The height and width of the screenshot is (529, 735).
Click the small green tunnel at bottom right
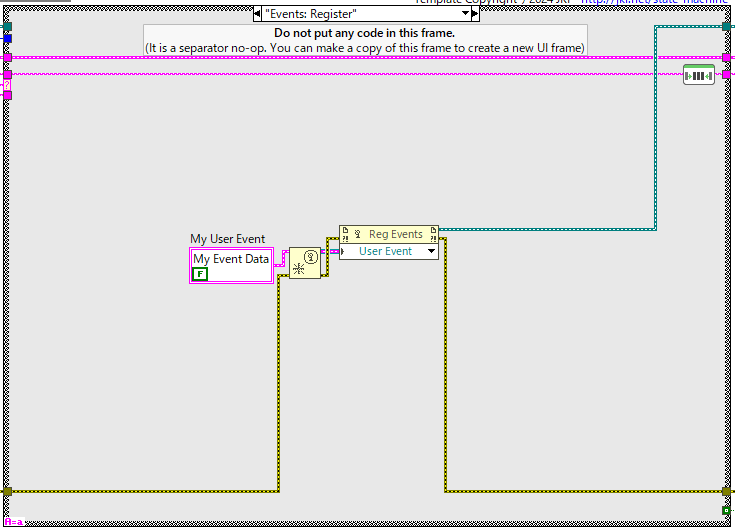(x=726, y=510)
